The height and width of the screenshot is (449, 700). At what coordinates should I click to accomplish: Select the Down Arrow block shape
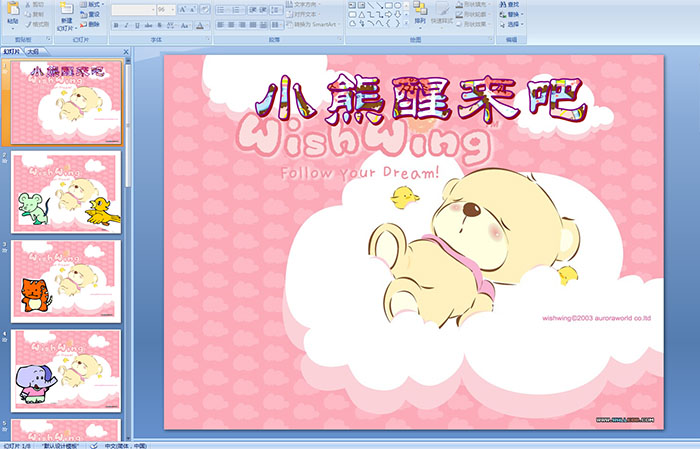(x=397, y=15)
